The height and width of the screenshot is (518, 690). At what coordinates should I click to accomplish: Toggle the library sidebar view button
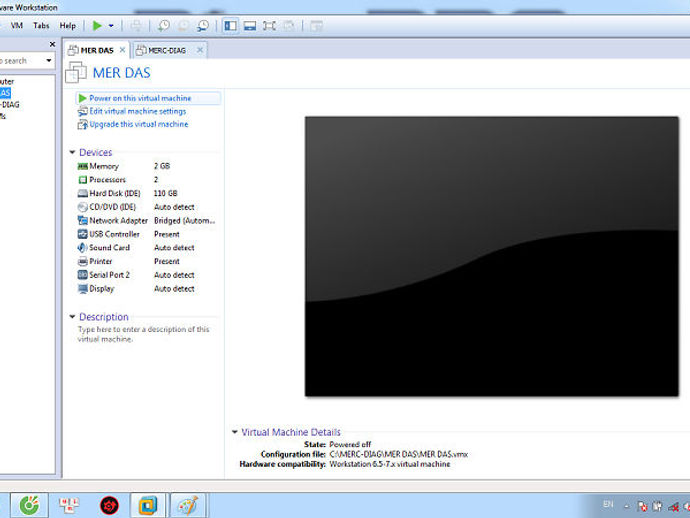(x=230, y=26)
